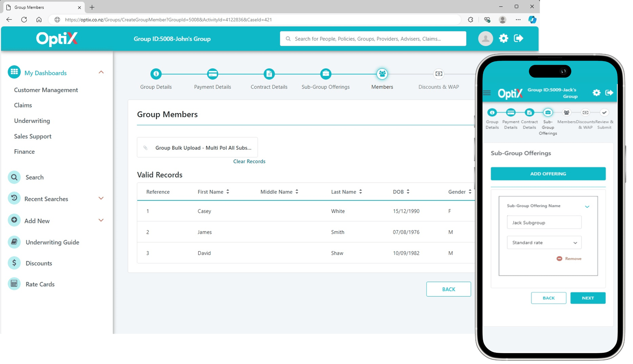Click the Discounts dollar icon in sidebar
Viewport: 633px width, 364px height.
tap(14, 263)
